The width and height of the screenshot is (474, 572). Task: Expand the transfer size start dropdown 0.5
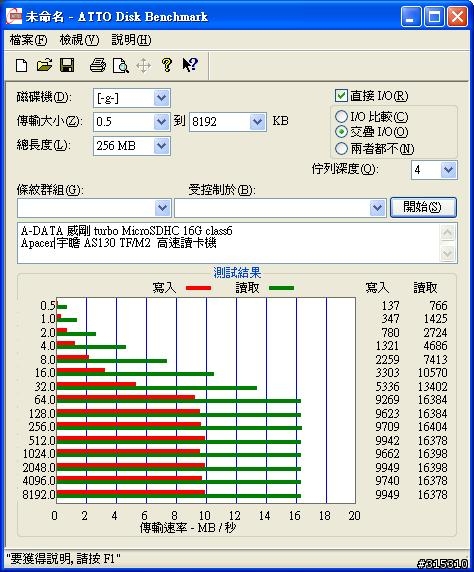coord(161,122)
